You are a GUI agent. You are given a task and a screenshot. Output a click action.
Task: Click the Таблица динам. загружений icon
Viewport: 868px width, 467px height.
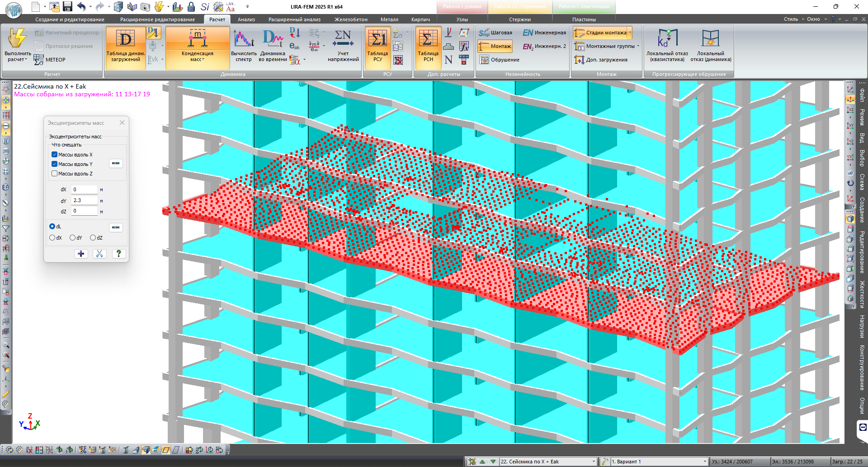[x=125, y=40]
